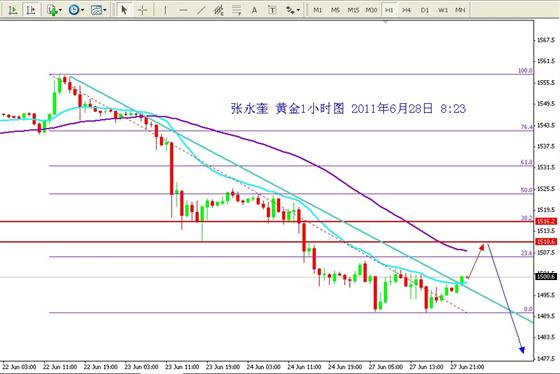Switch chart to H4 timeframe

pos(406,10)
